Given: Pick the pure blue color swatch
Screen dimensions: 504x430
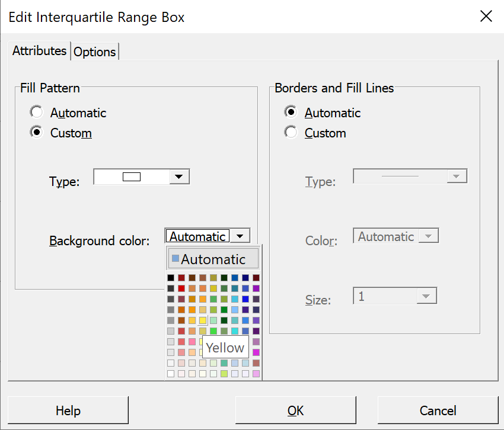Looking at the screenshot, I should click(x=245, y=299).
